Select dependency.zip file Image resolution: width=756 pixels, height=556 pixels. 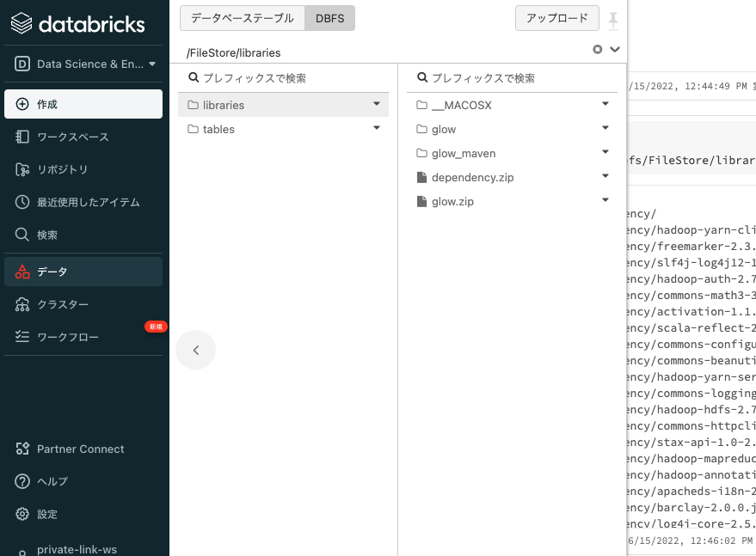[x=512, y=177]
